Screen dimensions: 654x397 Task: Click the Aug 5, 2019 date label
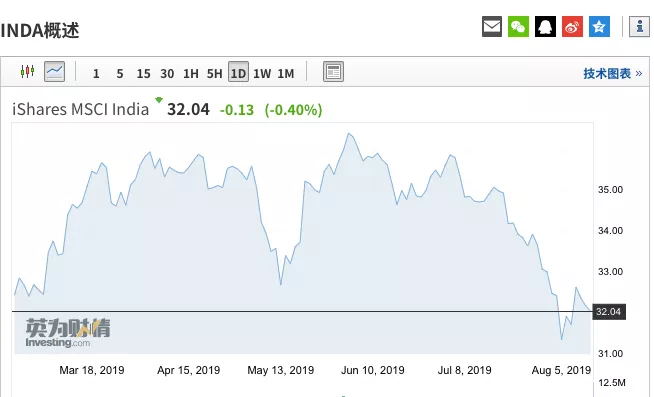coord(561,370)
